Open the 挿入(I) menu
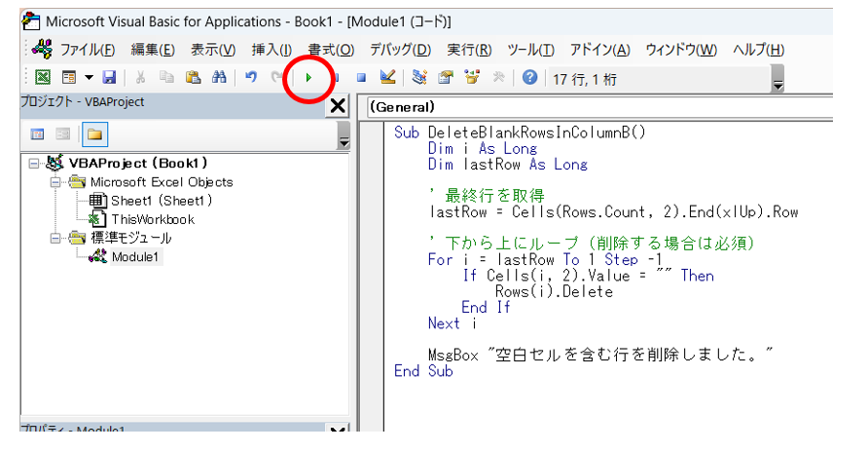Screen dimensions: 868x452 [x=271, y=50]
